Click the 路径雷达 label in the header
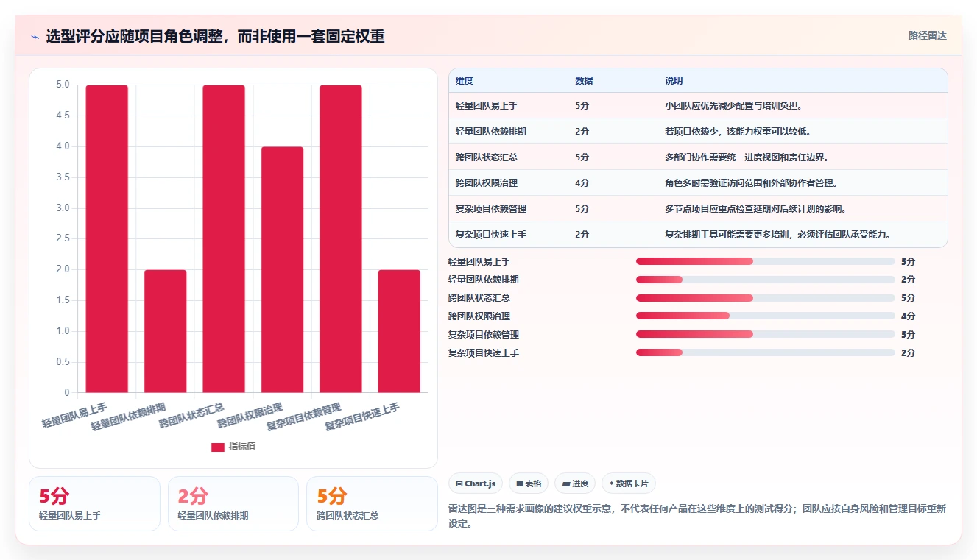 [927, 35]
